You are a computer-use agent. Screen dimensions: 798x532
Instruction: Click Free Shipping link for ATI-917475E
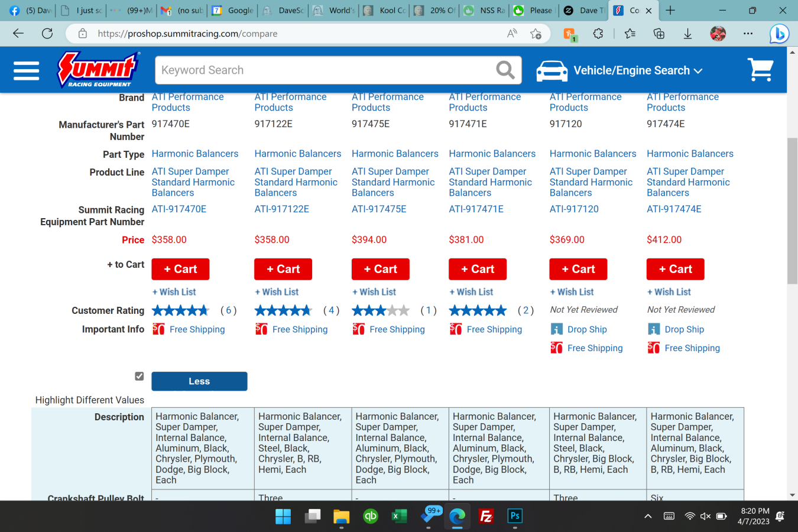tap(397, 329)
